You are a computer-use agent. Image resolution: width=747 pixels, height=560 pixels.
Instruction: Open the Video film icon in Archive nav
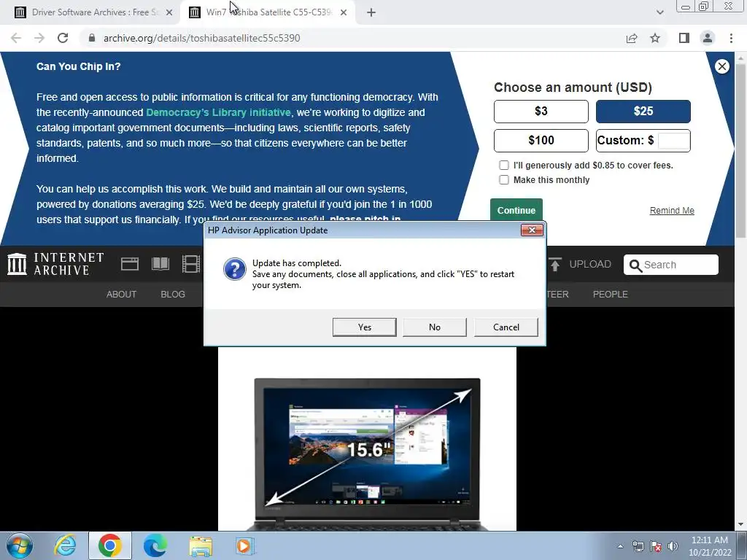tap(191, 264)
